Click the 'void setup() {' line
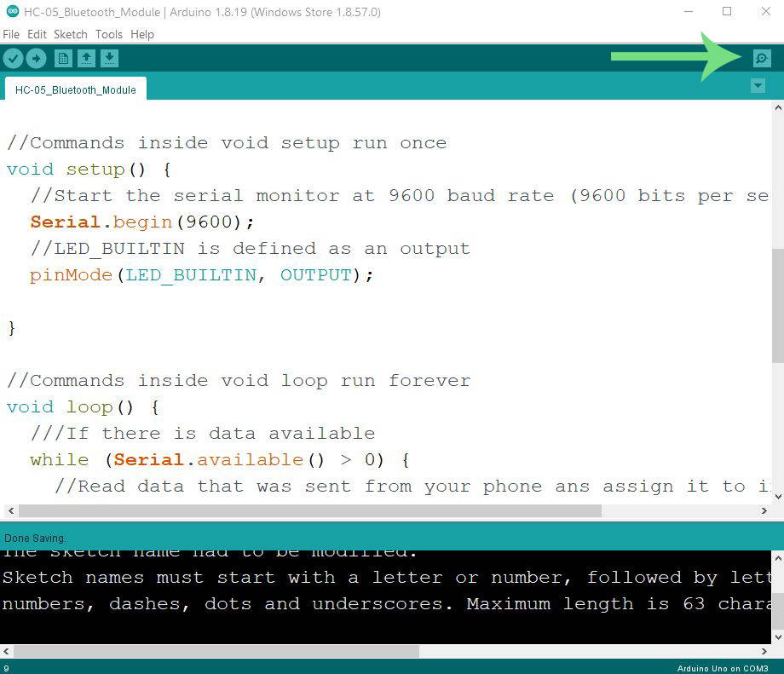This screenshot has width=784, height=674. [x=89, y=169]
